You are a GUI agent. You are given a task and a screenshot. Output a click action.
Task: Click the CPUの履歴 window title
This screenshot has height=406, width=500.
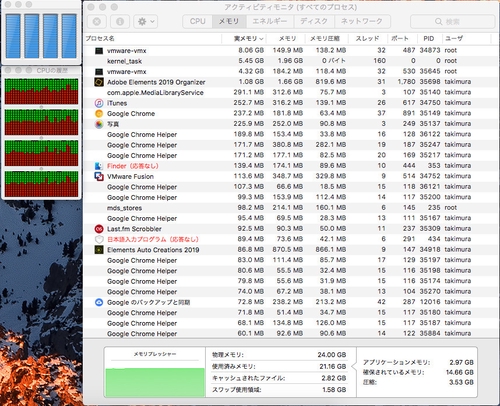coord(52,70)
